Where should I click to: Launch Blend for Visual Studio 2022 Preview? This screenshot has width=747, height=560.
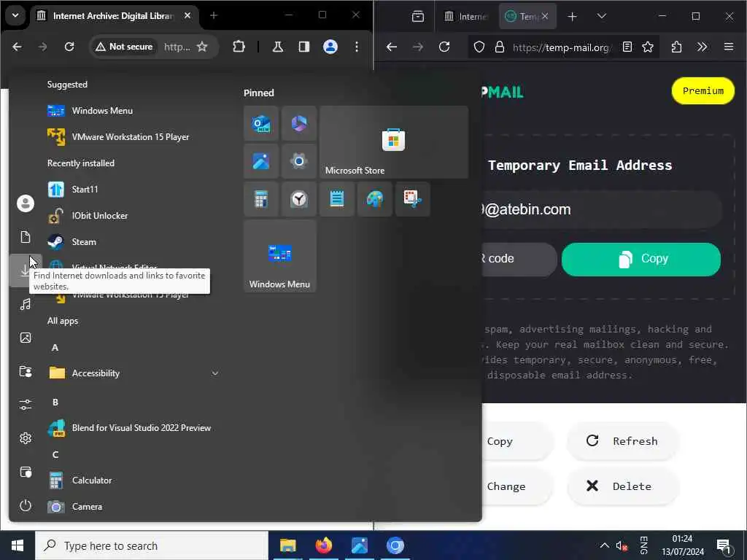pos(133,427)
